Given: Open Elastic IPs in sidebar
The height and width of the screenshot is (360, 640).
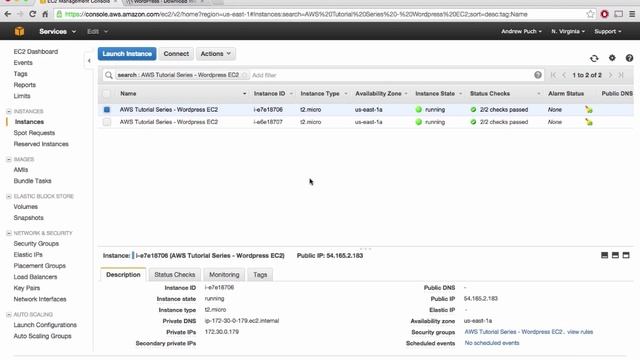Looking at the screenshot, I should (x=28, y=255).
